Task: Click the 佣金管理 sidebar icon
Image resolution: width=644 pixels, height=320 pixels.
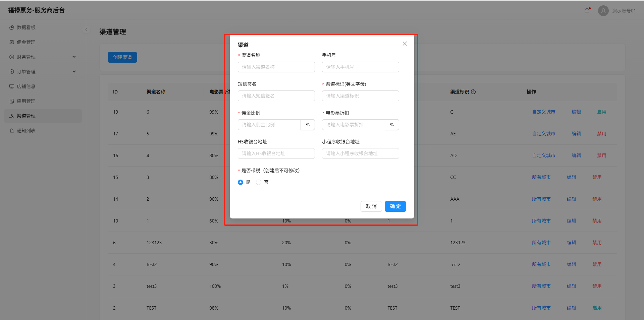Action: tap(12, 42)
